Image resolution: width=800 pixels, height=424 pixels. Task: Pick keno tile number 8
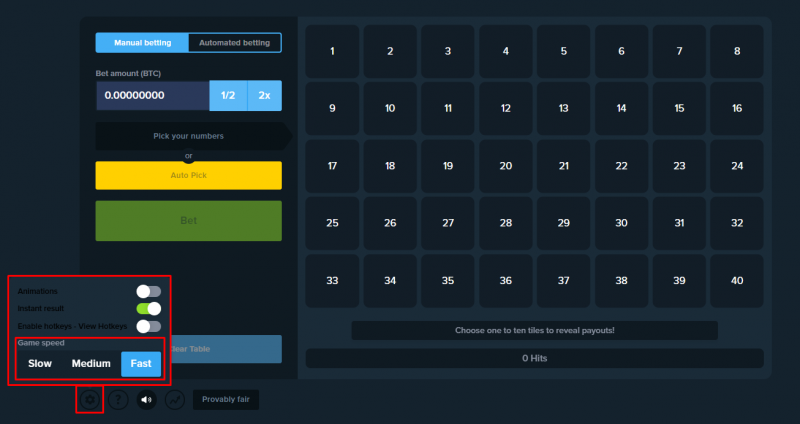(737, 51)
